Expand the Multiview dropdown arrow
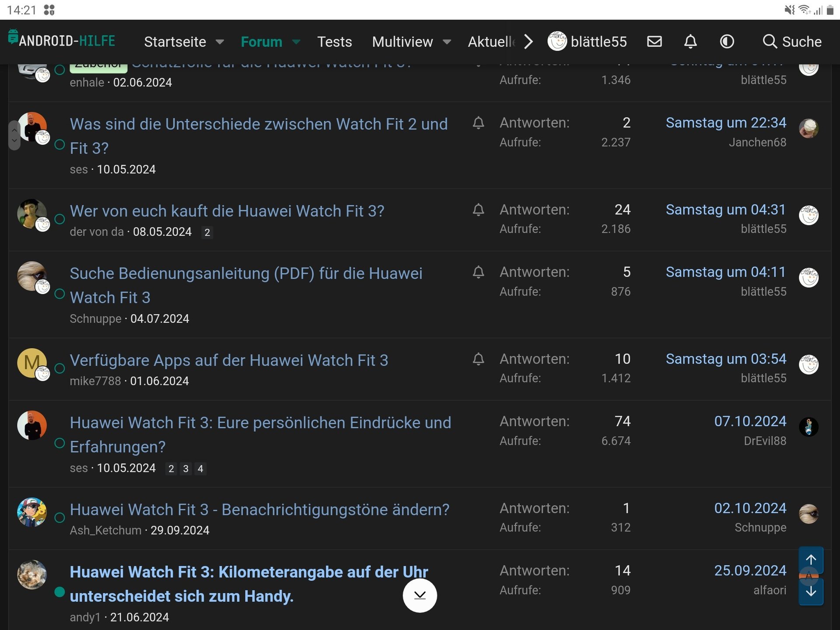Screen dimensions: 840x630 (447, 42)
